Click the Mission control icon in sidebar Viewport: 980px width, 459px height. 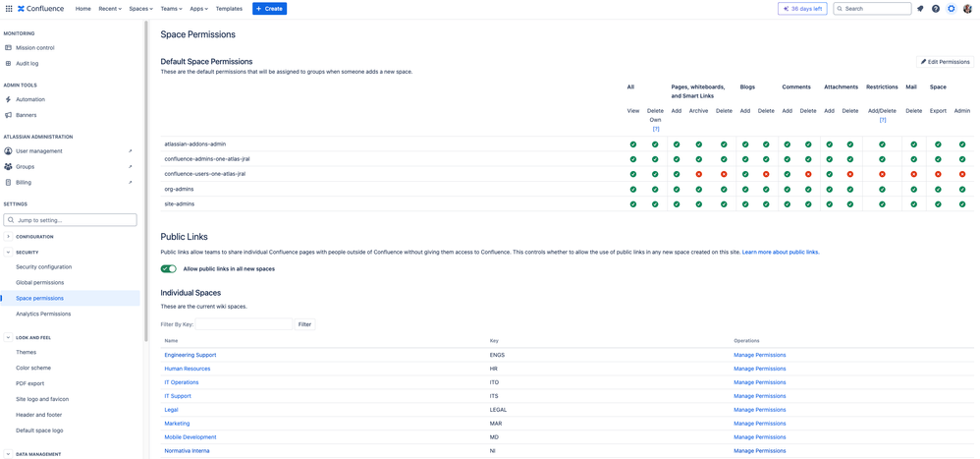click(8, 47)
